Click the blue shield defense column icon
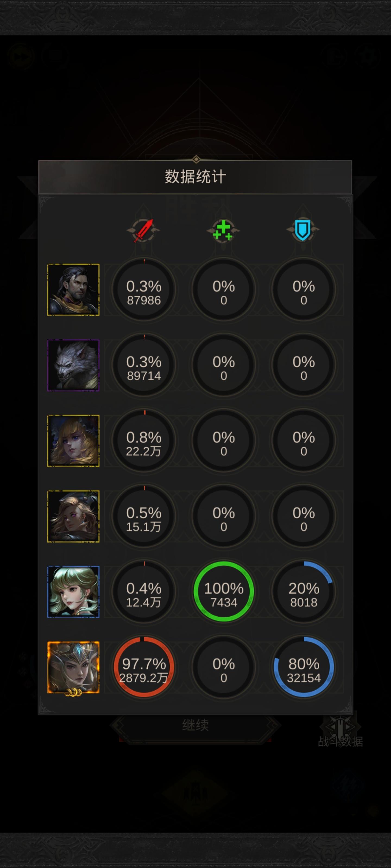 pyautogui.click(x=303, y=231)
